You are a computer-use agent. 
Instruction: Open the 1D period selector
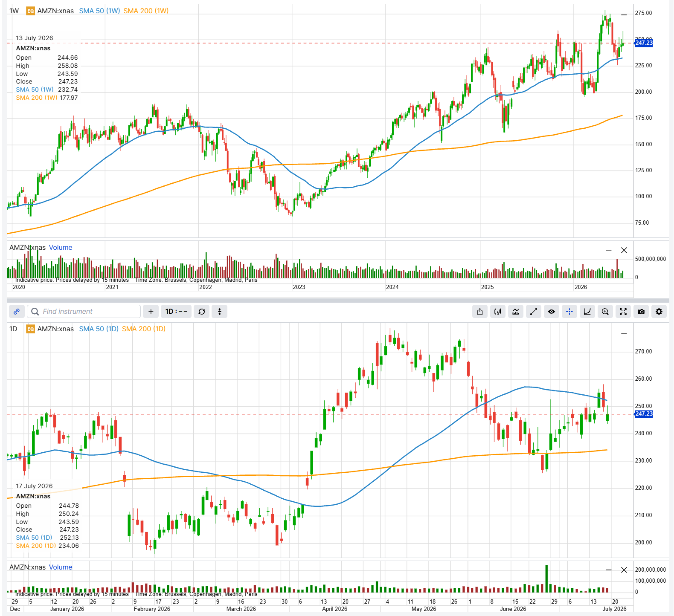coord(176,312)
